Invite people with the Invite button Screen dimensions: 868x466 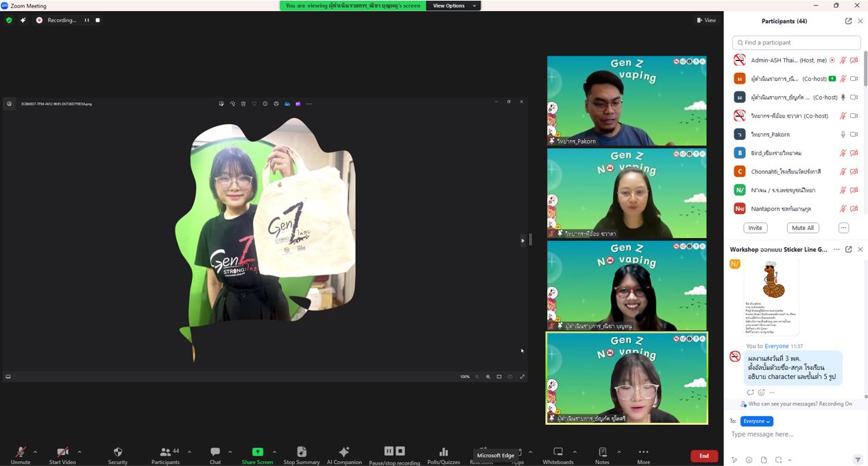pyautogui.click(x=755, y=228)
